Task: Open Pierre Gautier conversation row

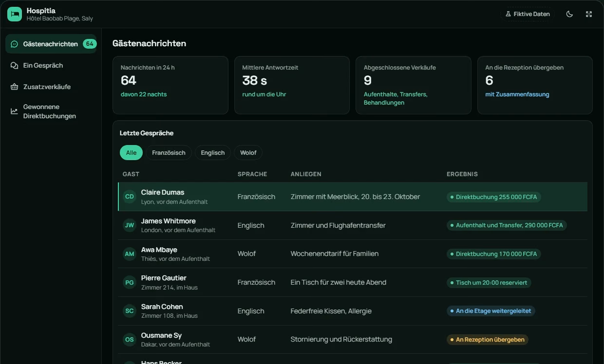Action: pos(353,282)
